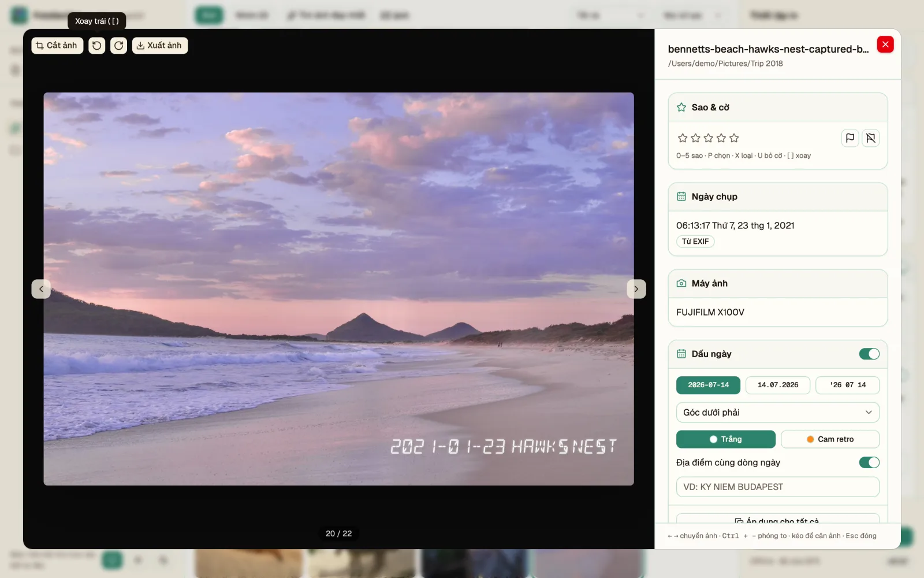Screen dimensions: 924x578
Task: Set rating to one star
Action: pos(683,138)
